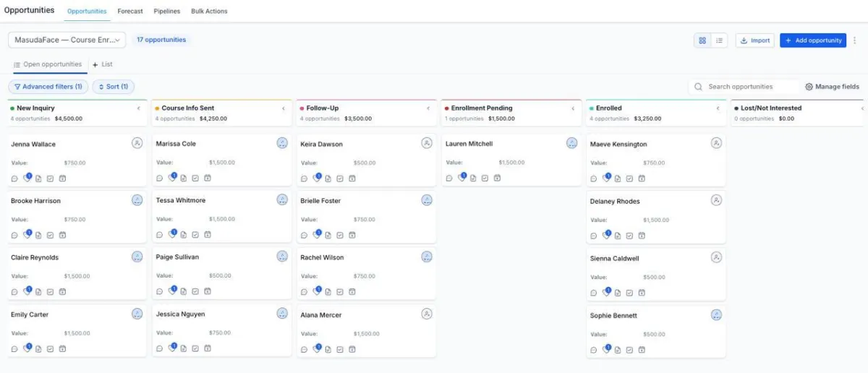Switch to list view toggle icon
Image resolution: width=868 pixels, height=373 pixels.
point(720,40)
